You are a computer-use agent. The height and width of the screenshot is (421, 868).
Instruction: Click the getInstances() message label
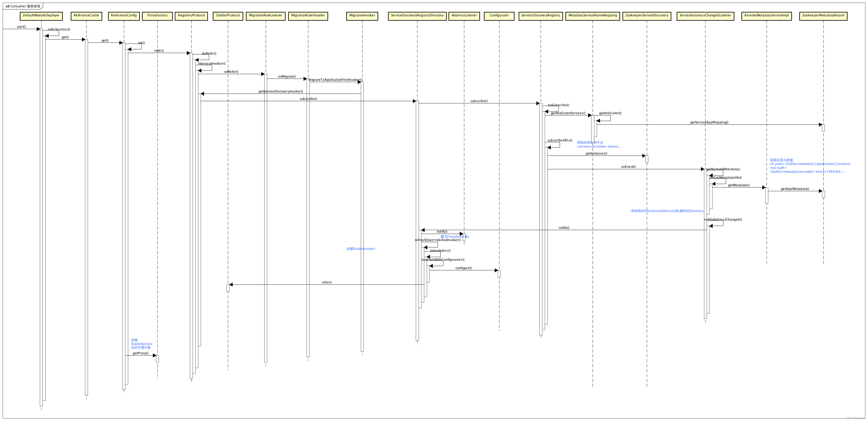pos(596,153)
